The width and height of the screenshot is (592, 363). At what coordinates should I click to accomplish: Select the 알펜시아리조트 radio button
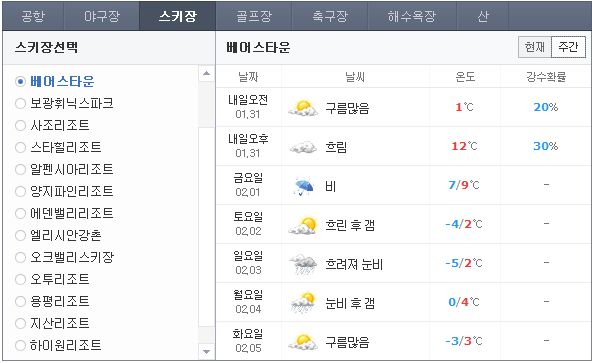click(20, 169)
